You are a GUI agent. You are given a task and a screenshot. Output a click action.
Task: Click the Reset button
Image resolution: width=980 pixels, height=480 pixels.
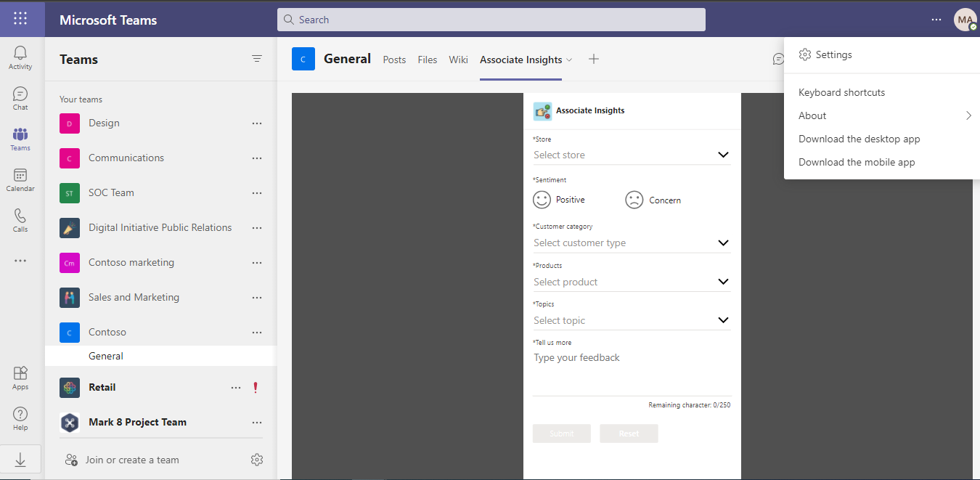(x=629, y=434)
